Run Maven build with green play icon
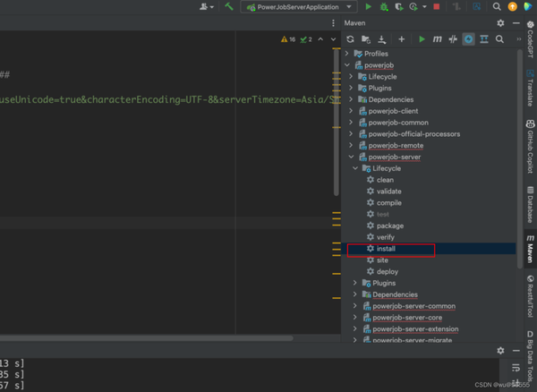The width and height of the screenshot is (537, 392). pos(422,39)
